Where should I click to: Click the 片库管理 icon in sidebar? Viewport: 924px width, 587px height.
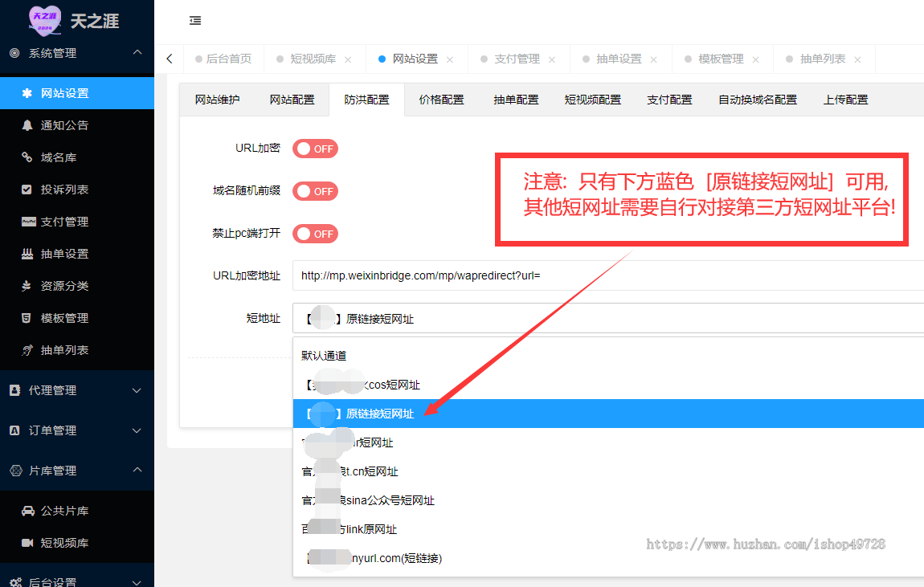pyautogui.click(x=16, y=471)
